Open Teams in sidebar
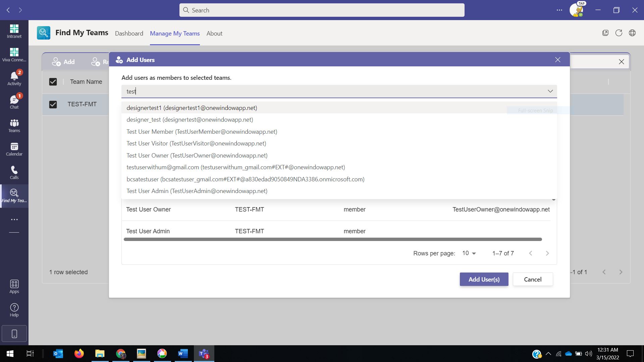 tap(14, 125)
